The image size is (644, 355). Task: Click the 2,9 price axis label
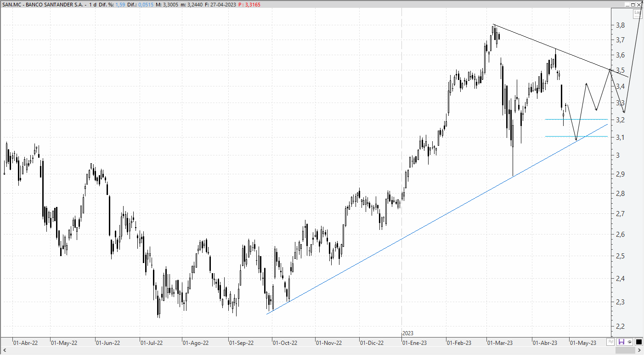[620, 174]
